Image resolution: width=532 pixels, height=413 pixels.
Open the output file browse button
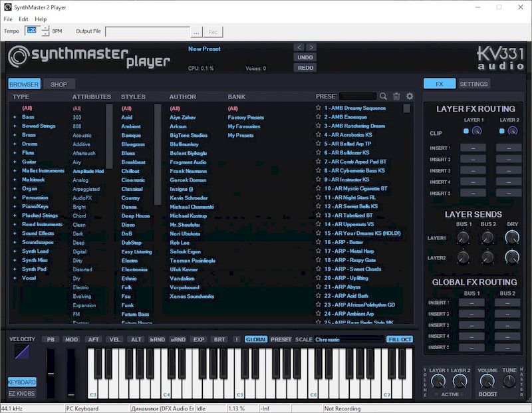click(196, 31)
